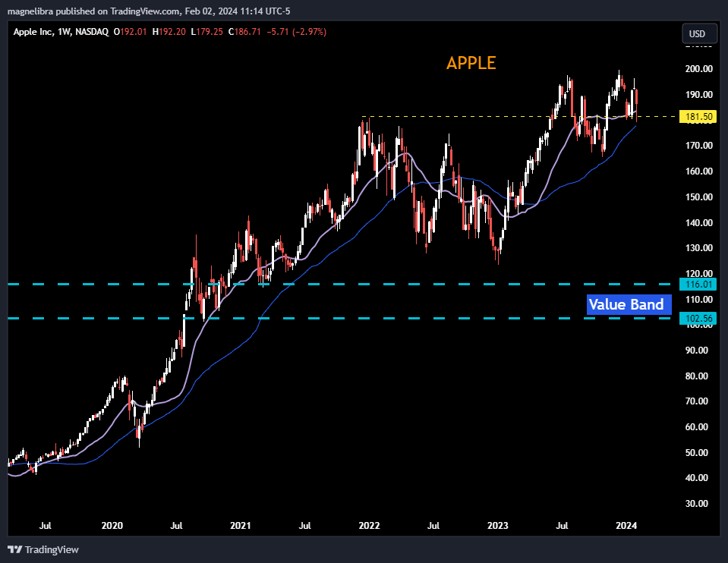The height and width of the screenshot is (563, 728).
Task: Click the 150.00 price axis label
Action: click(698, 197)
